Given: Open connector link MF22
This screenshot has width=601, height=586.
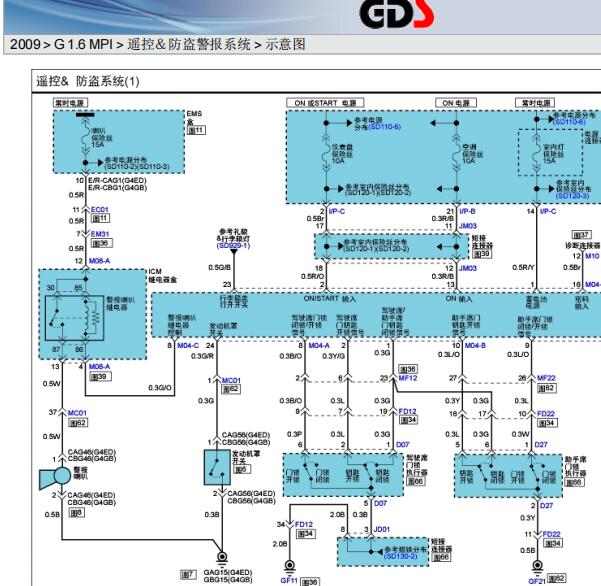Looking at the screenshot, I should (547, 378).
